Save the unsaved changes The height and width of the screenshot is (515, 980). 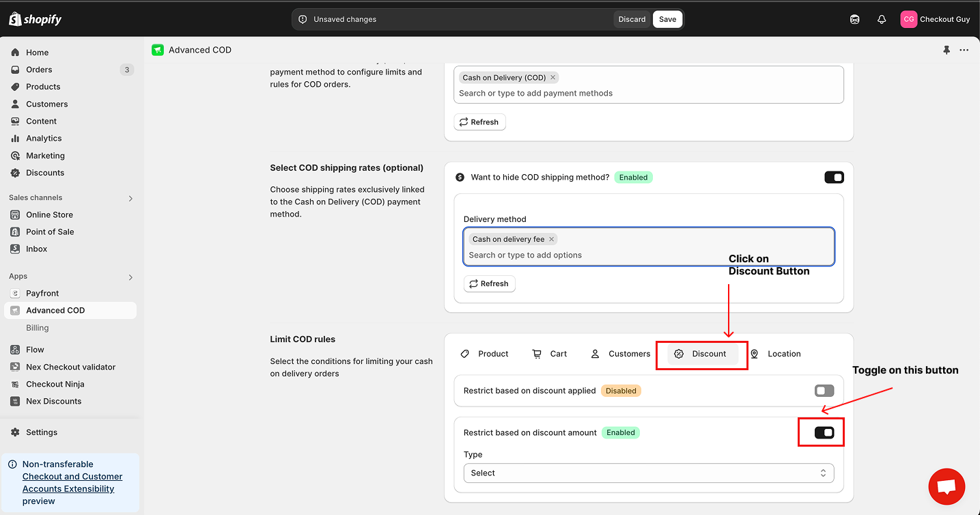click(667, 19)
